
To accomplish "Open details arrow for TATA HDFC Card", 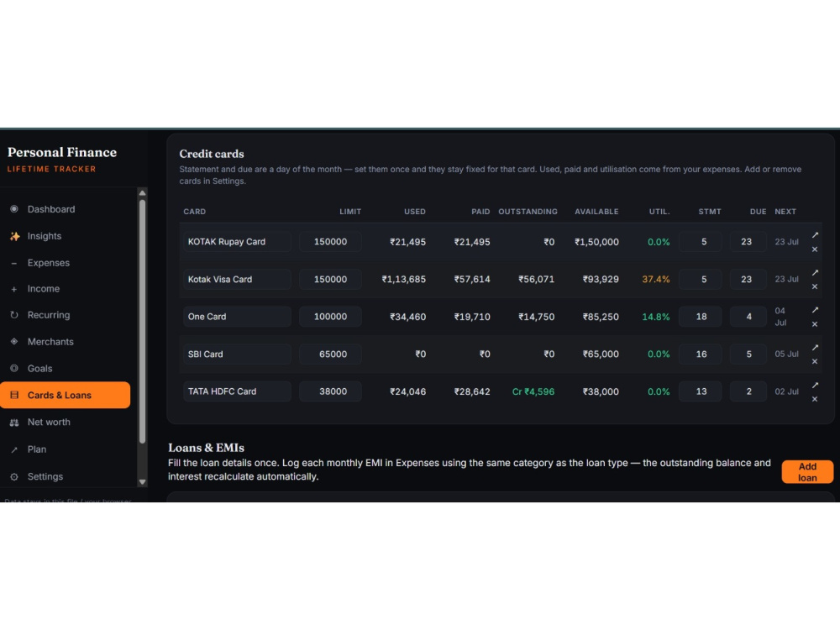I will click(x=815, y=386).
